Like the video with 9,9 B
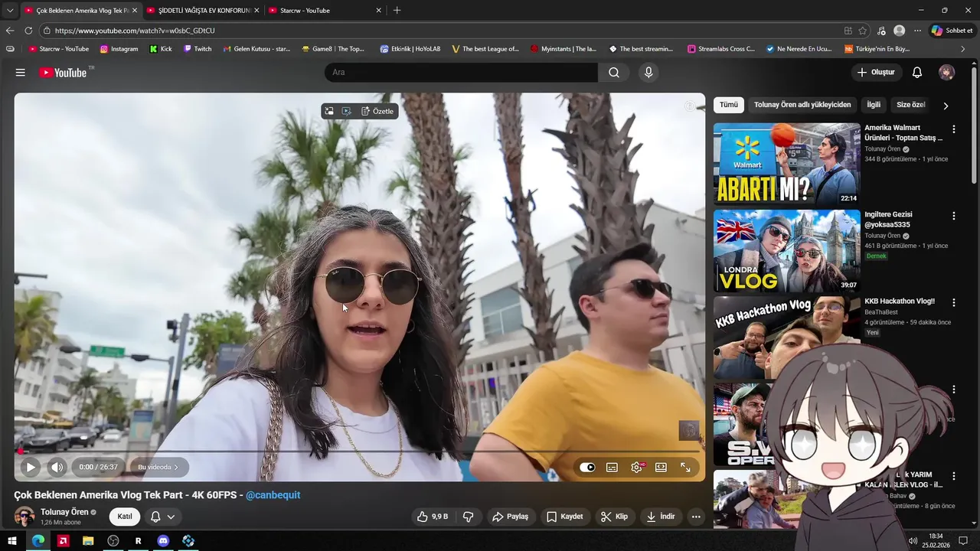980x551 pixels. [x=432, y=517]
